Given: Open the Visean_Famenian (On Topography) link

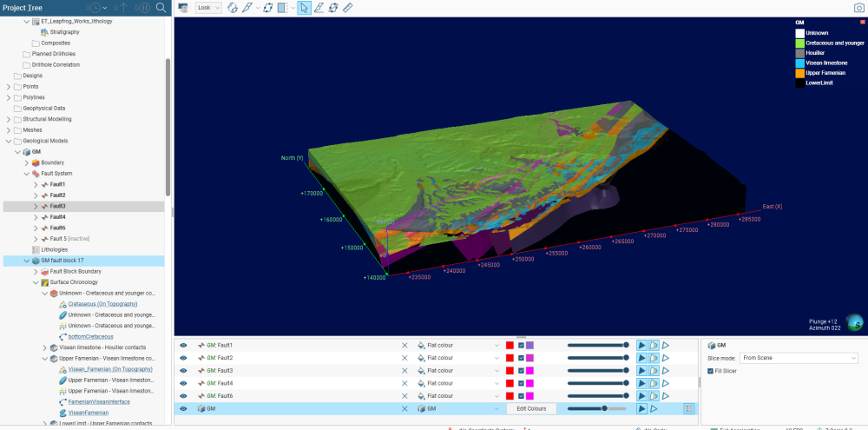Looking at the screenshot, I should (110, 369).
